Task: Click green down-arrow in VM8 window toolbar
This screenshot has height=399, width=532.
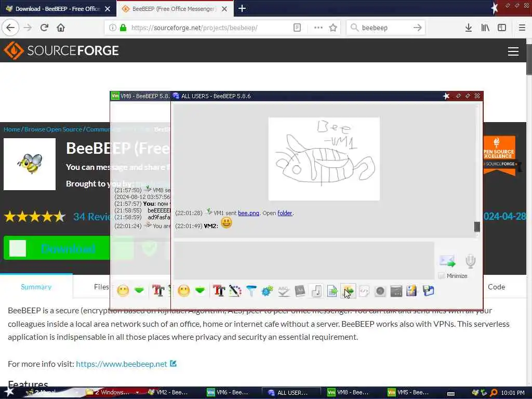Action: pyautogui.click(x=139, y=290)
